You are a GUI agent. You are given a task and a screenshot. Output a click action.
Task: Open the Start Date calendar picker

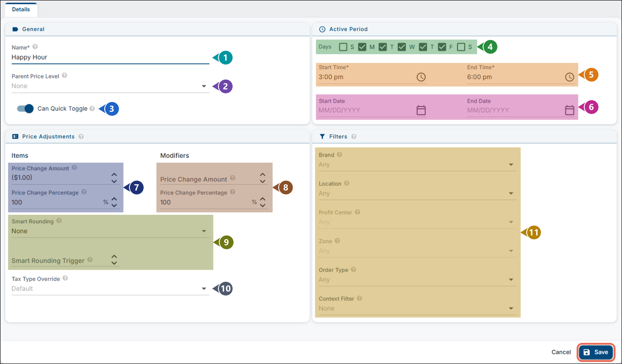[x=421, y=110]
